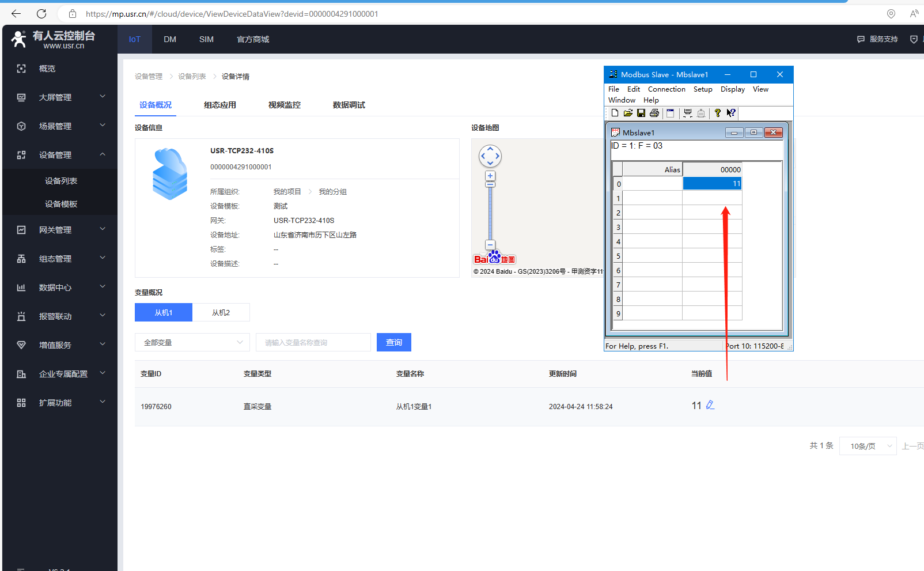Click 设备列表 breadcrumb link
Viewport: 924px width, 571px height.
(192, 77)
